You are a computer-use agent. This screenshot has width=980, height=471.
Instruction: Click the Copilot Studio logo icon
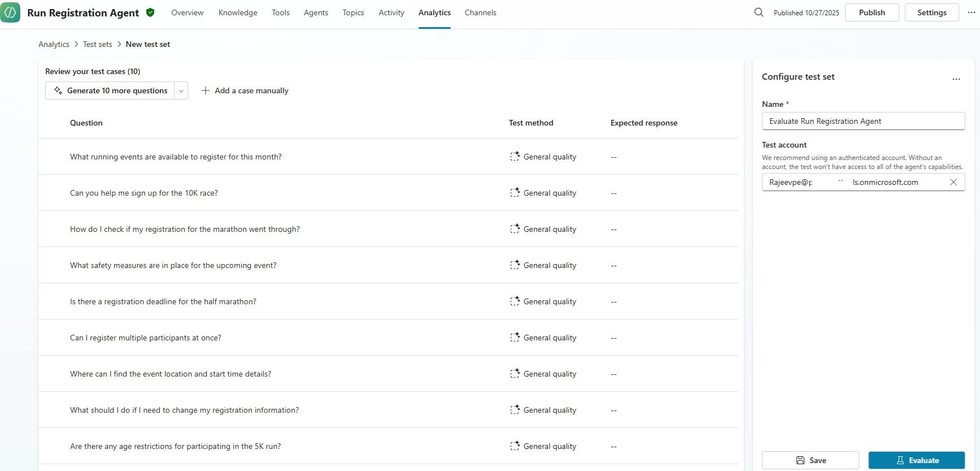[10, 12]
